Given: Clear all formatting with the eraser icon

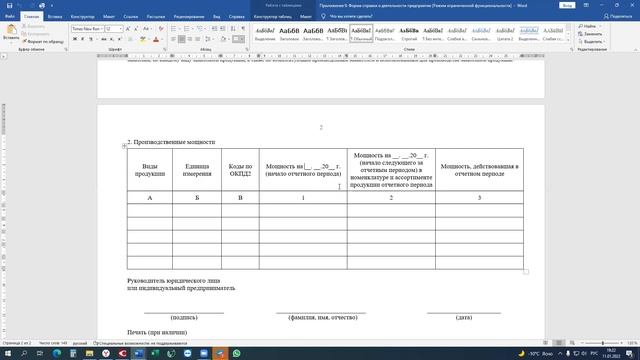Looking at the screenshot, I should tap(161, 29).
